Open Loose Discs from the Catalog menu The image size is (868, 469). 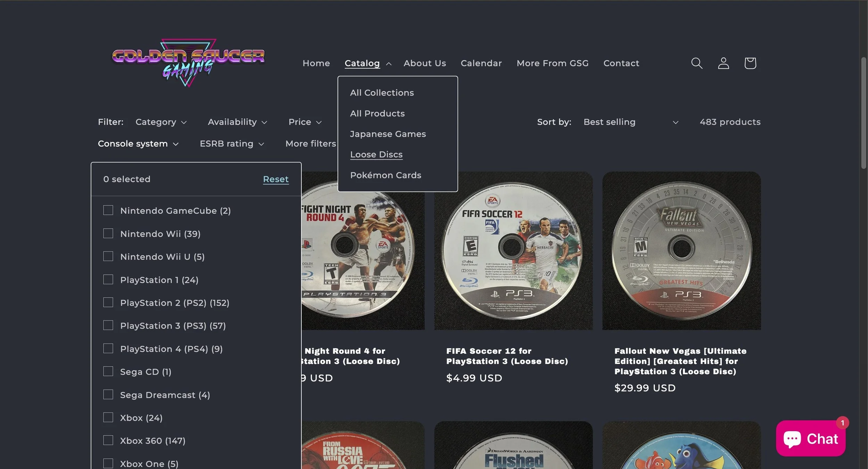[x=376, y=154]
